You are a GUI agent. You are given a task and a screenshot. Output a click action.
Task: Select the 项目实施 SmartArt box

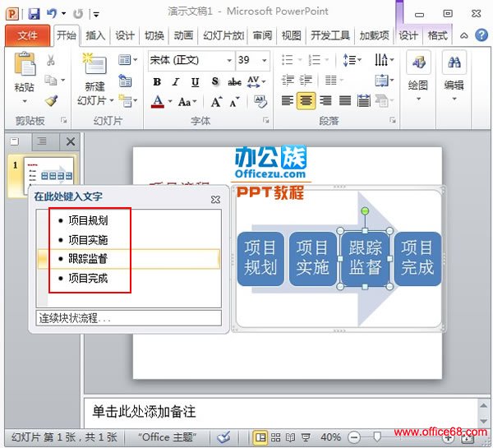pos(312,259)
